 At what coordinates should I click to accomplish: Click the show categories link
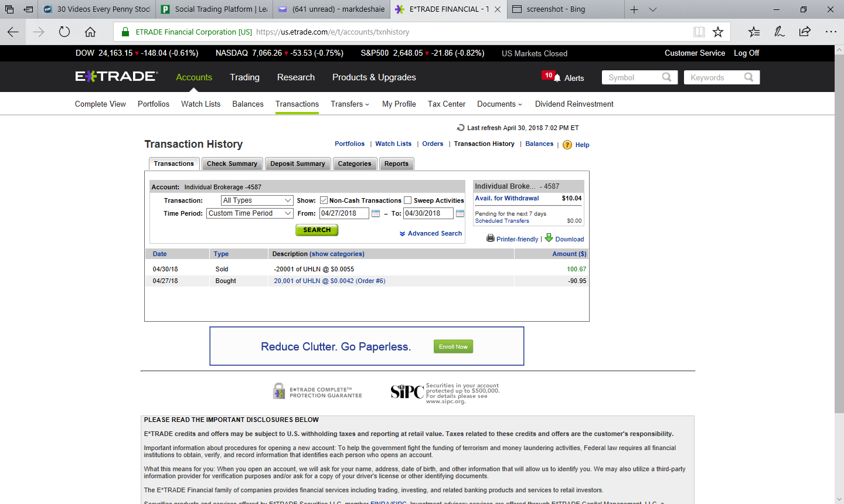pos(337,254)
